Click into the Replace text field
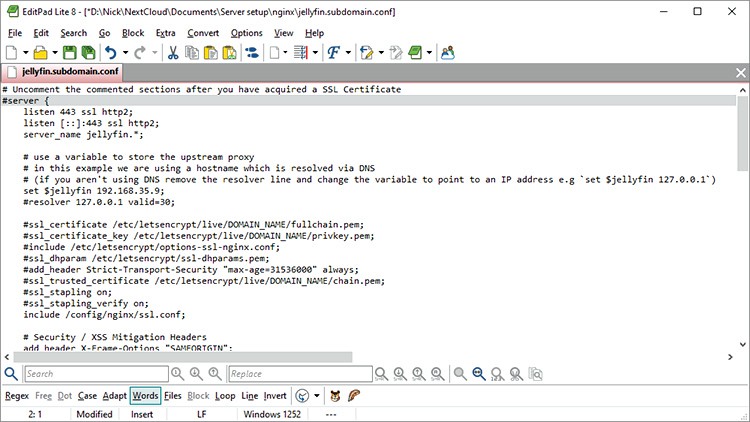Screen dimensions: 750x422 (x=300, y=374)
